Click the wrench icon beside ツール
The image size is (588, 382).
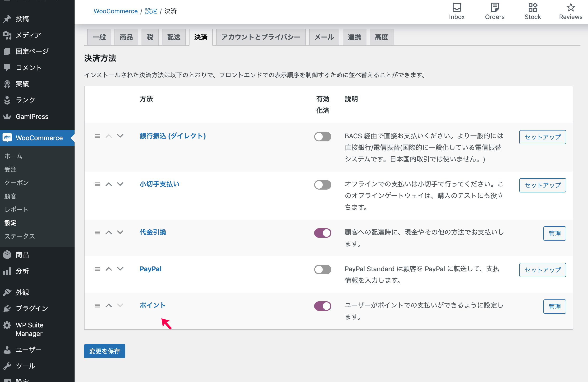7,366
